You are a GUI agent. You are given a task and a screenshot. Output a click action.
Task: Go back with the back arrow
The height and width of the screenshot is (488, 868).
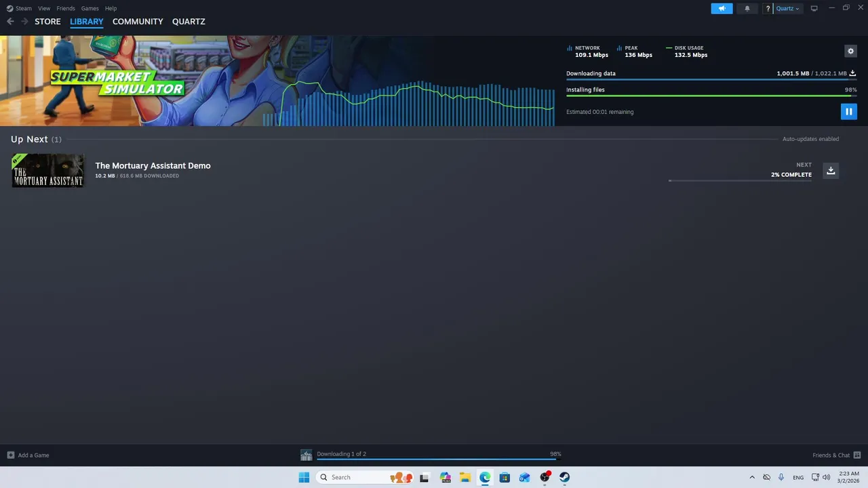tap(10, 21)
